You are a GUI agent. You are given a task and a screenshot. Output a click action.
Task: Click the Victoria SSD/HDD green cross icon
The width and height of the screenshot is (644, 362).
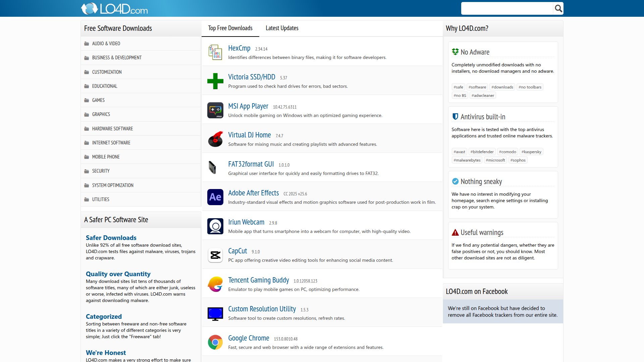[215, 81]
